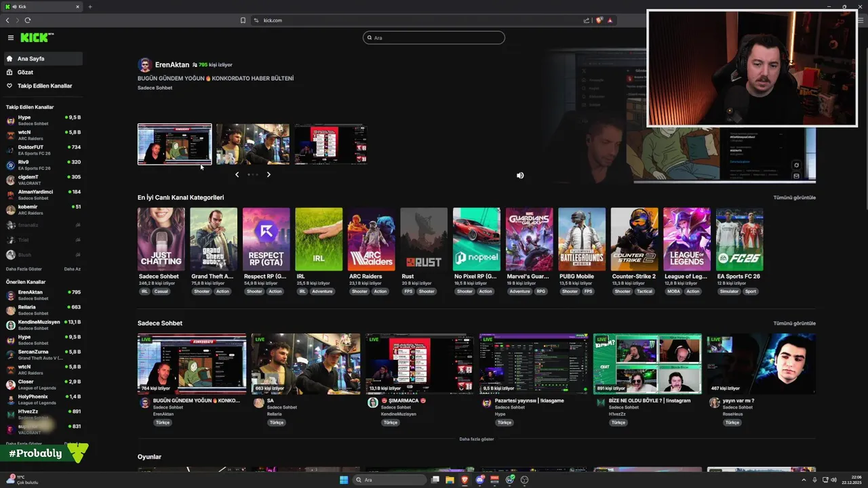
Task: Select the middle featured carousel thumbnail
Action: pos(252,144)
